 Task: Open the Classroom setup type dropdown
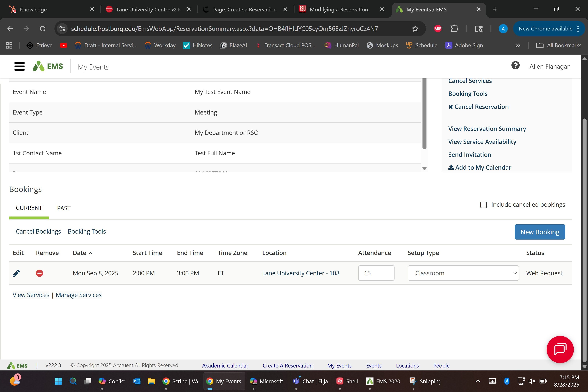click(x=463, y=273)
